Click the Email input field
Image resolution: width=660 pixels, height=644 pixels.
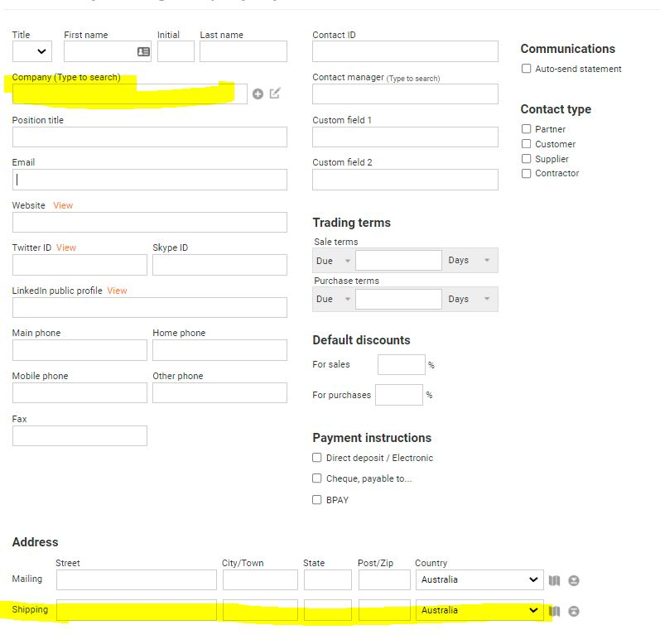click(x=150, y=180)
